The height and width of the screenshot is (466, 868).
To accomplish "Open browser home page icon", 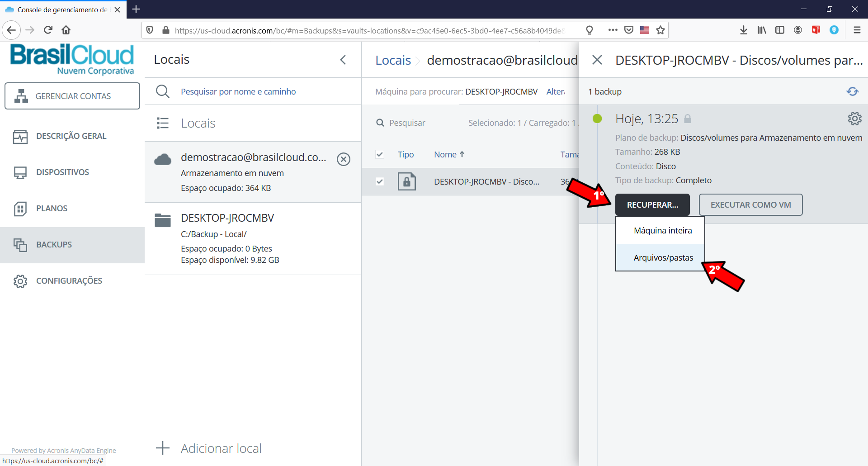I will click(x=66, y=30).
